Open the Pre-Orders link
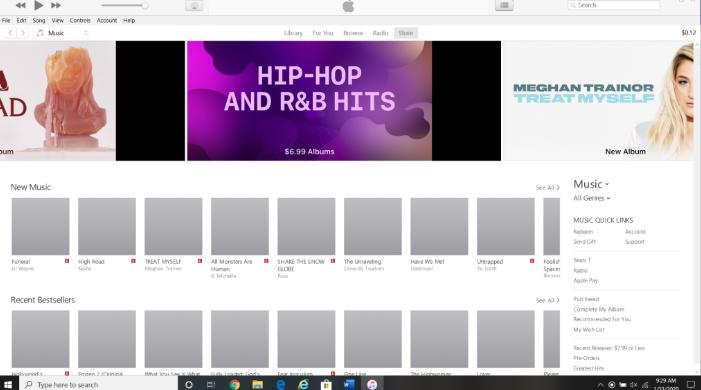Viewport: 701px width, 390px height. click(x=587, y=358)
